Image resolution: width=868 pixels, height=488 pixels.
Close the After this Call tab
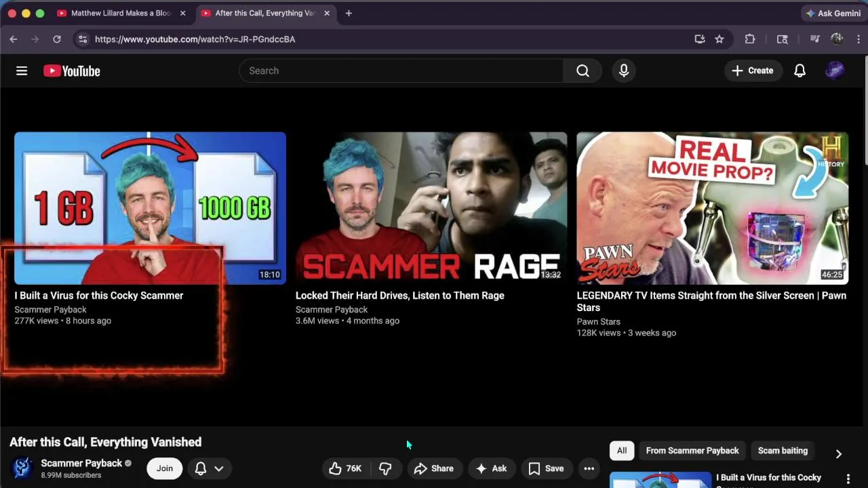click(327, 13)
